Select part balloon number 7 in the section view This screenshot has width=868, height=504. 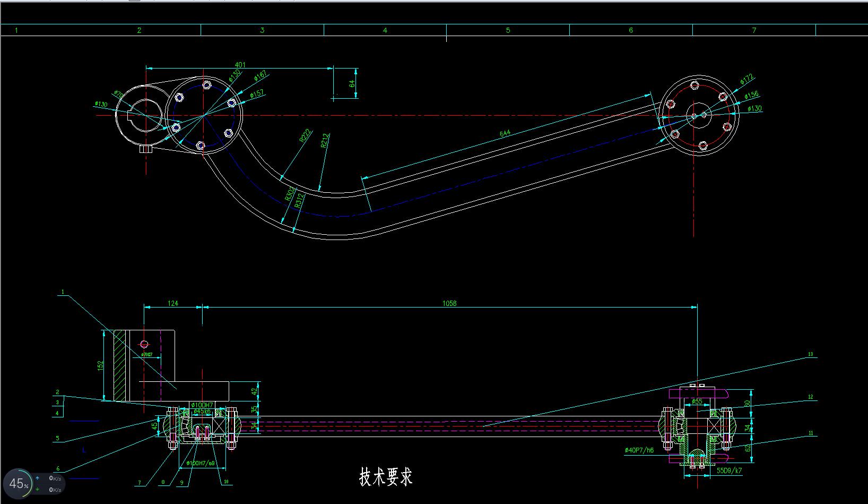pos(140,483)
